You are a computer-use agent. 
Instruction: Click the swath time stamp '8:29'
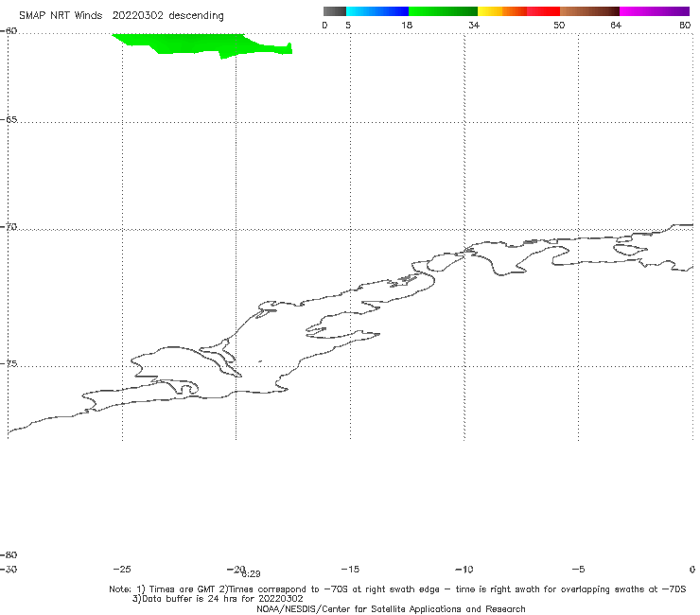pyautogui.click(x=252, y=574)
